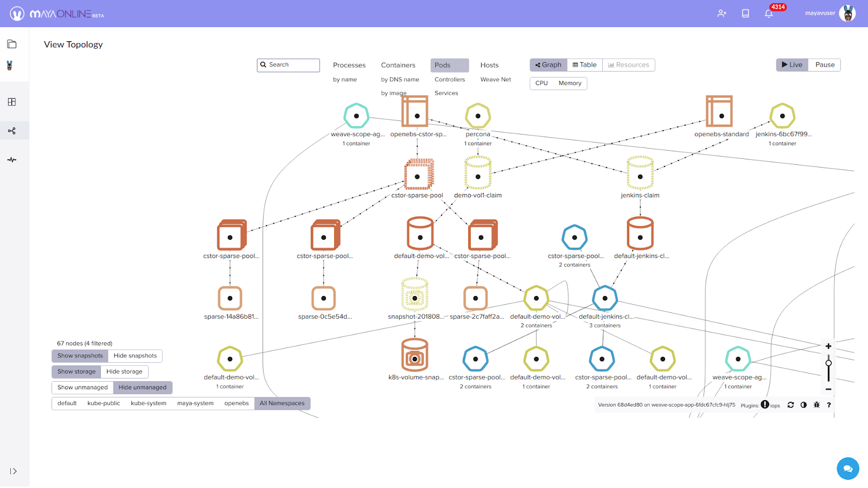
Task: Select the Memory metric
Action: point(570,84)
